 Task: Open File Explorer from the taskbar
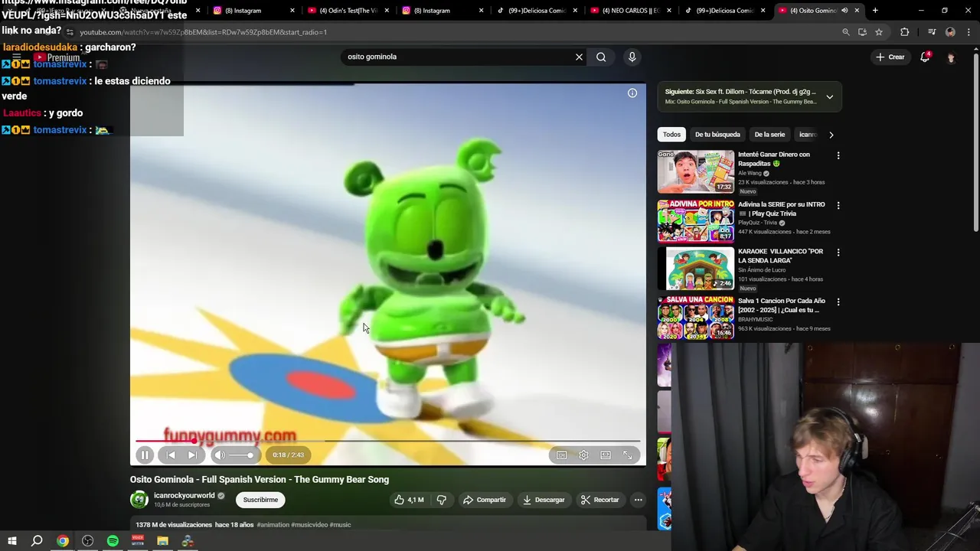pos(162,541)
